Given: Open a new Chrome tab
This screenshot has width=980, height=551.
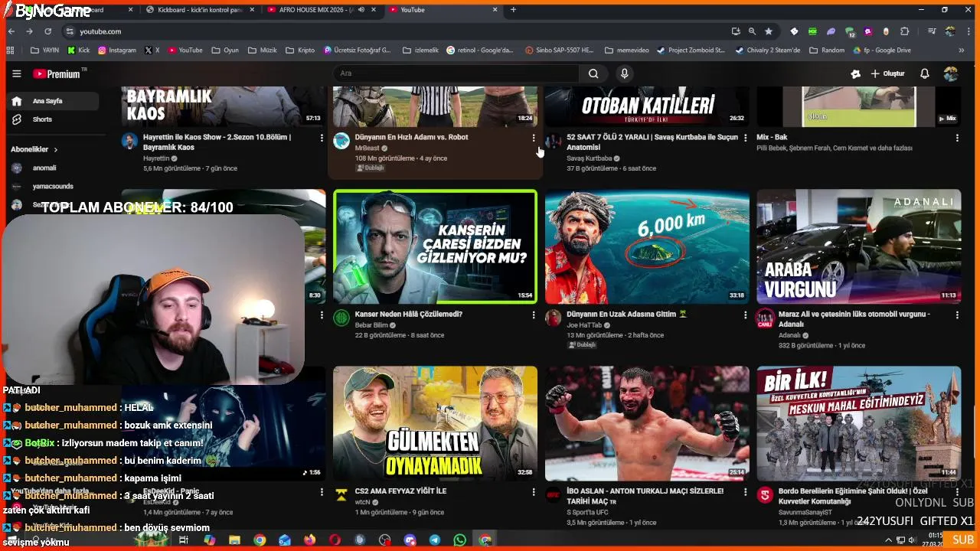Looking at the screenshot, I should pyautogui.click(x=513, y=10).
